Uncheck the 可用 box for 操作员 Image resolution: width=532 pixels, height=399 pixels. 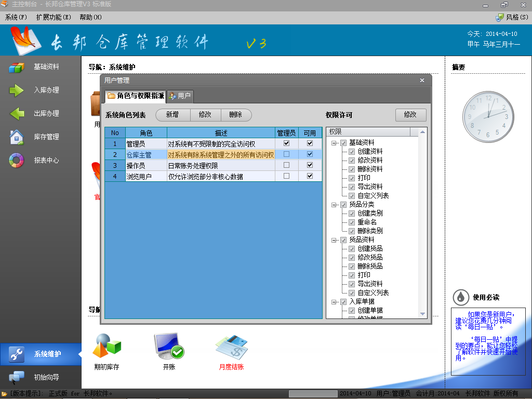310,165
